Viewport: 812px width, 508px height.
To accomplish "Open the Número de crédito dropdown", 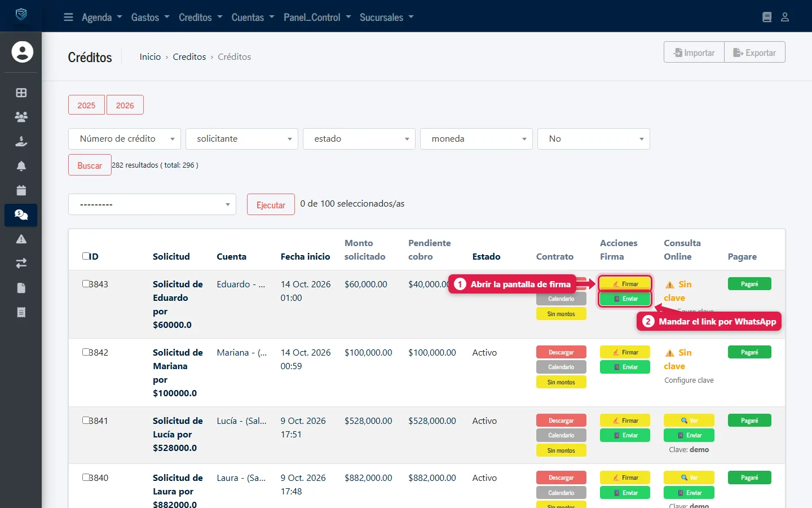I will tap(125, 139).
